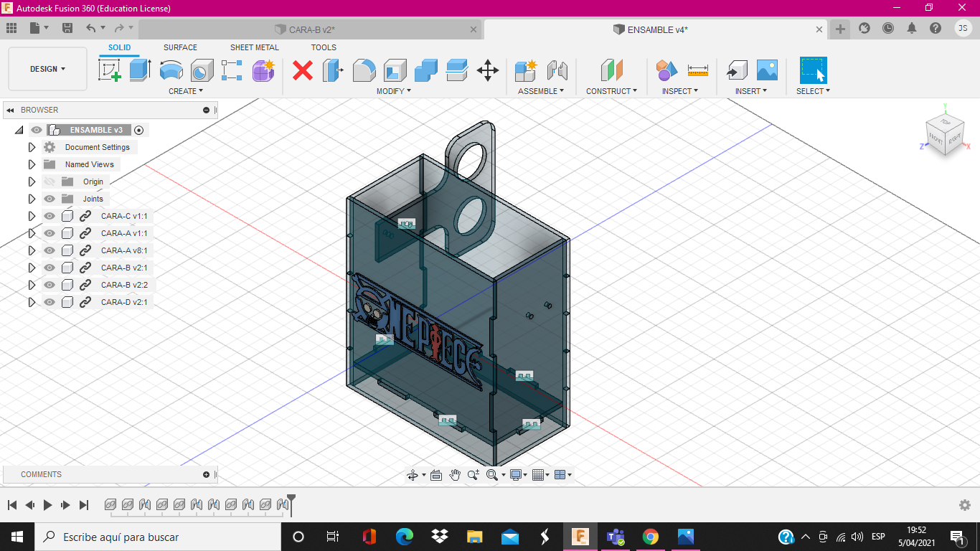The height and width of the screenshot is (551, 980).
Task: Open the DESIGN workspace dropdown
Action: click(x=47, y=69)
